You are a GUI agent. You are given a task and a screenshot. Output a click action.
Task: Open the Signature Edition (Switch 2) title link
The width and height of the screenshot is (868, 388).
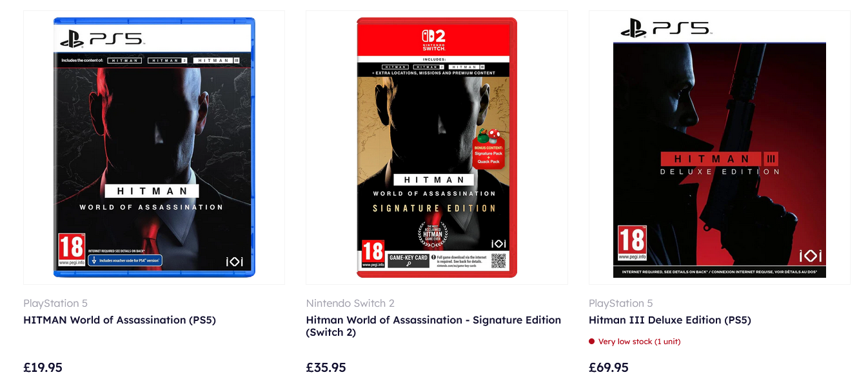pos(433,326)
